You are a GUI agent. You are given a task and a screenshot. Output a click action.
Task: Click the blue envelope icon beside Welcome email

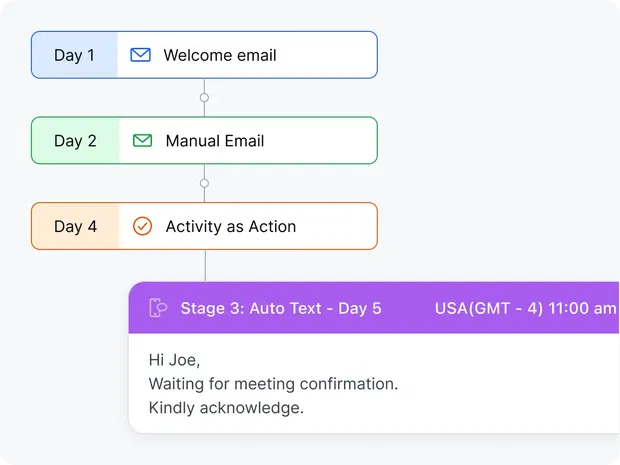[140, 55]
